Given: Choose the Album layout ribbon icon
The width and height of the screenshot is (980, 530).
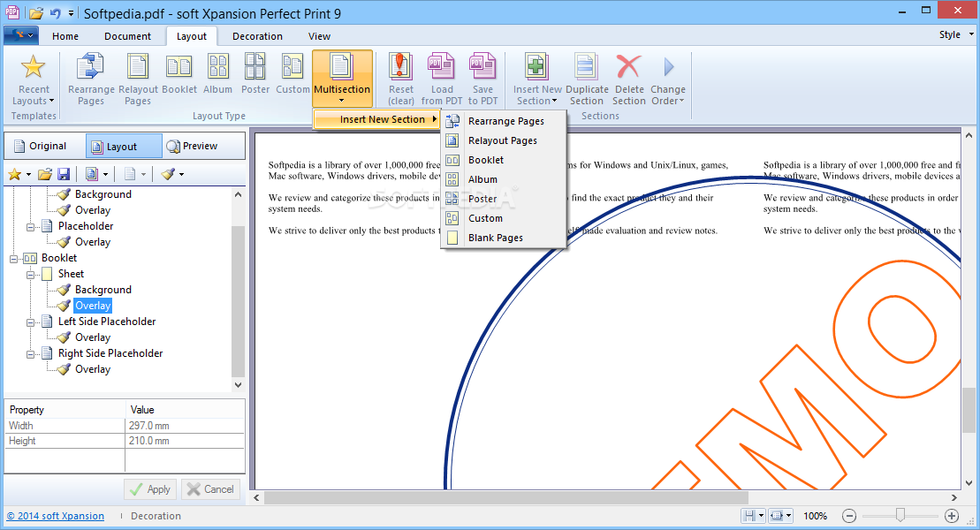Looking at the screenshot, I should click(x=217, y=75).
